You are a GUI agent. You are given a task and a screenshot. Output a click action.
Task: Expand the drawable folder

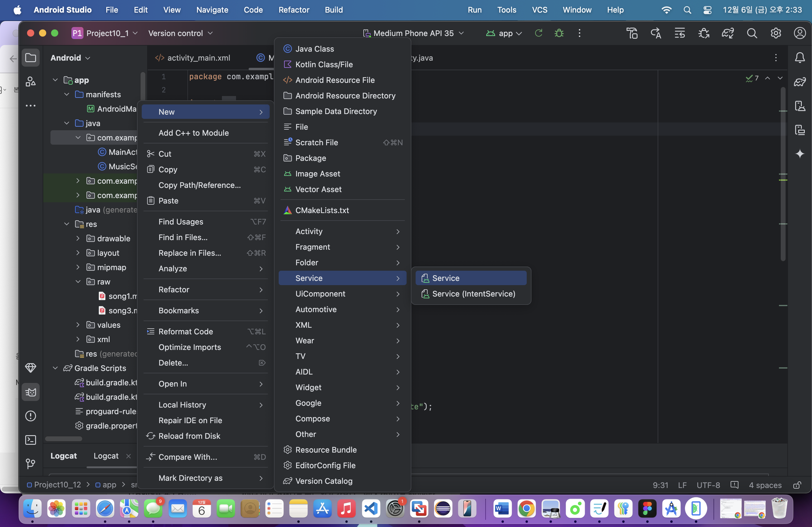pos(78,238)
